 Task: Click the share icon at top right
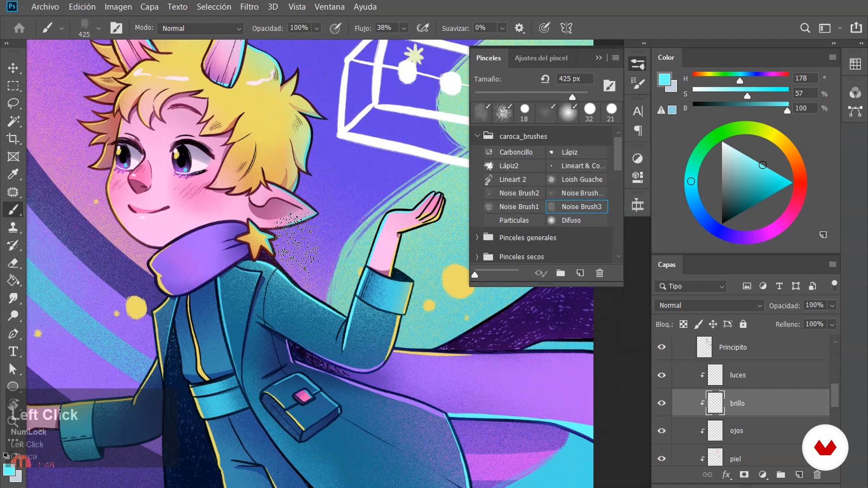point(856,28)
